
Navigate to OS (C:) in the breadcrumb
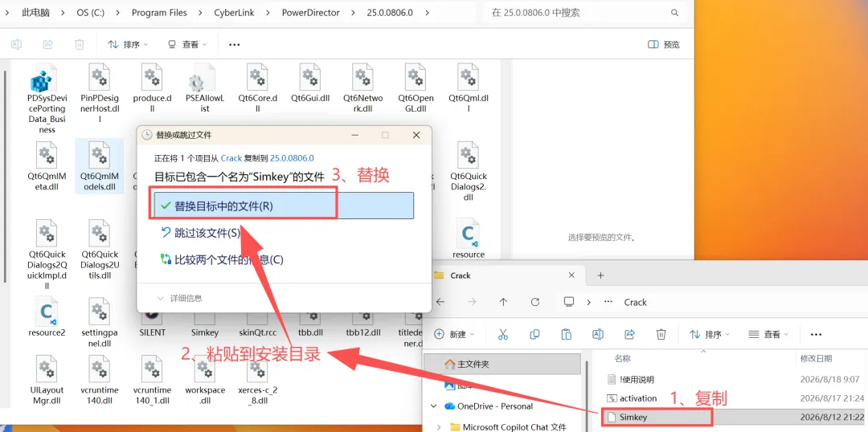91,12
